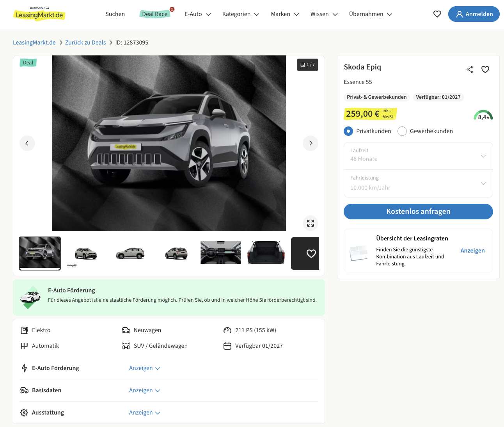Add Skoda Epiq to favorites with heart icon
This screenshot has height=427, width=504.
[x=485, y=69]
